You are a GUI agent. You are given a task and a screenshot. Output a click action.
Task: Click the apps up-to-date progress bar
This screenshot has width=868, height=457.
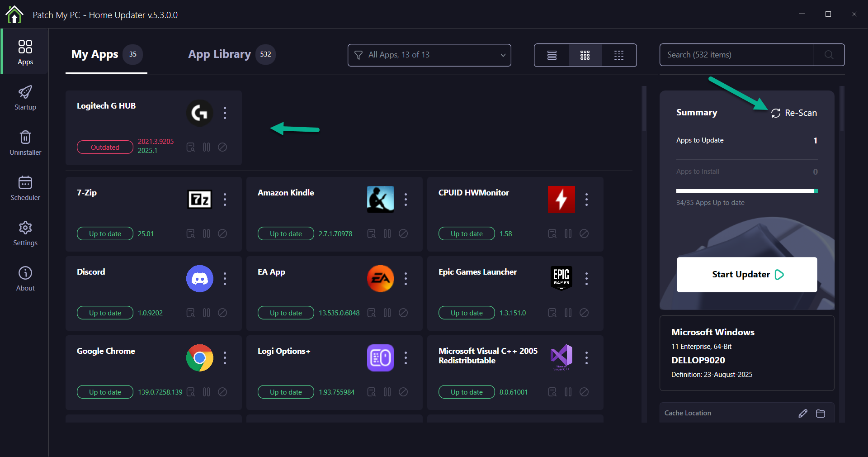(x=747, y=191)
